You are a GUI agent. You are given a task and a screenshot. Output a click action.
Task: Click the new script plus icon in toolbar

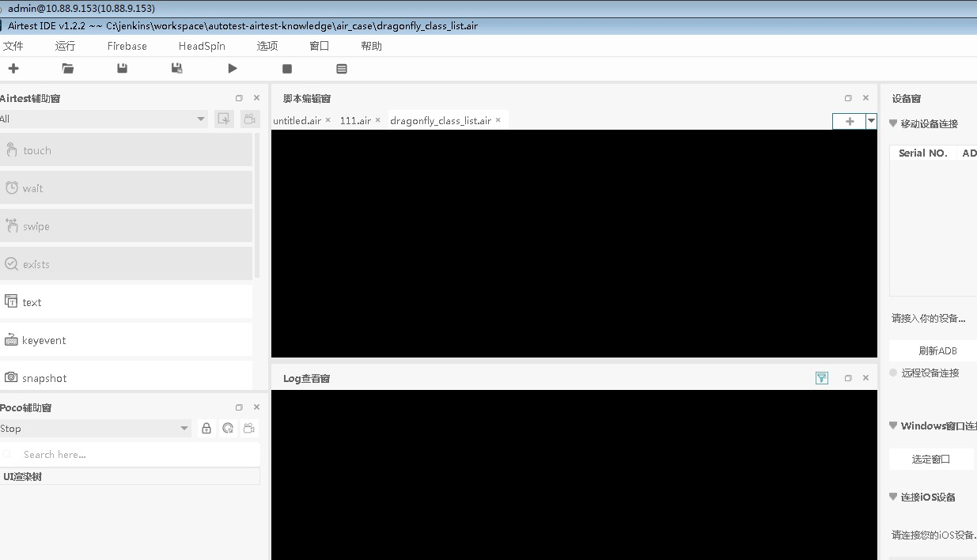13,69
